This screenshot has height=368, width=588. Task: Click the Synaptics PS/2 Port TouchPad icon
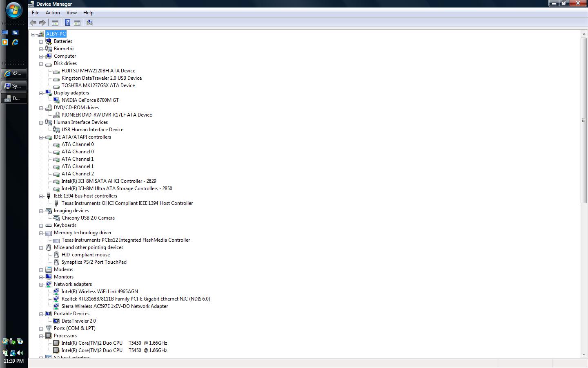pos(56,262)
